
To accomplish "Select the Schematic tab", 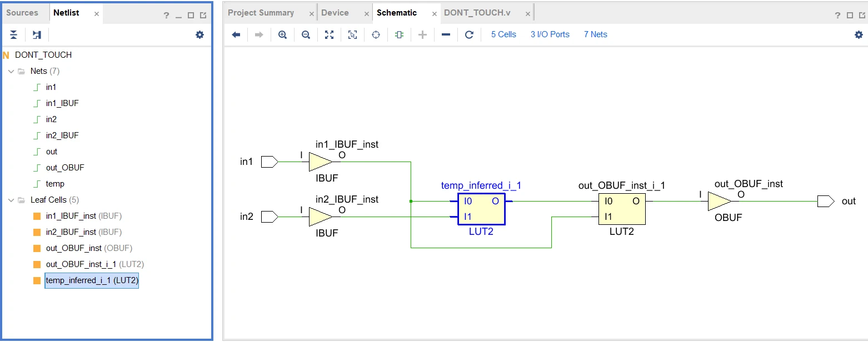I will coord(397,13).
